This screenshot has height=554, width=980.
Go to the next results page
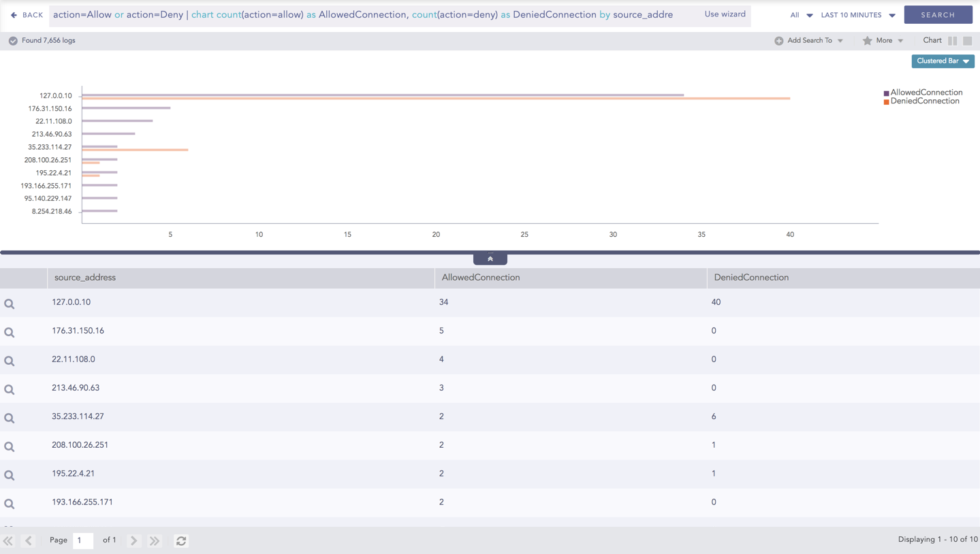pos(134,541)
